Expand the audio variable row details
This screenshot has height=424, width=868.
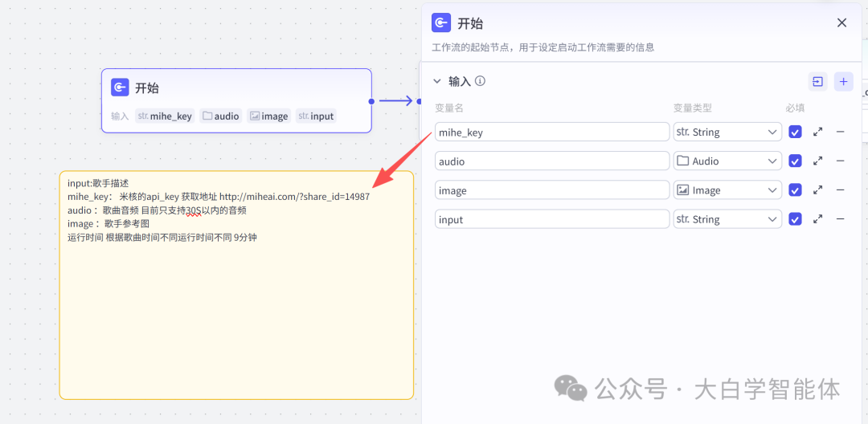point(817,161)
